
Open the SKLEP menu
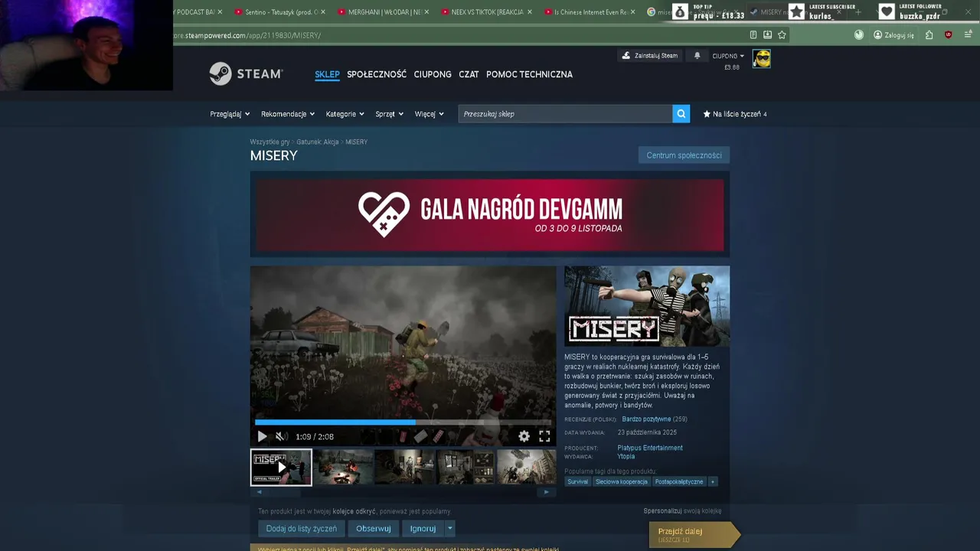coord(327,74)
